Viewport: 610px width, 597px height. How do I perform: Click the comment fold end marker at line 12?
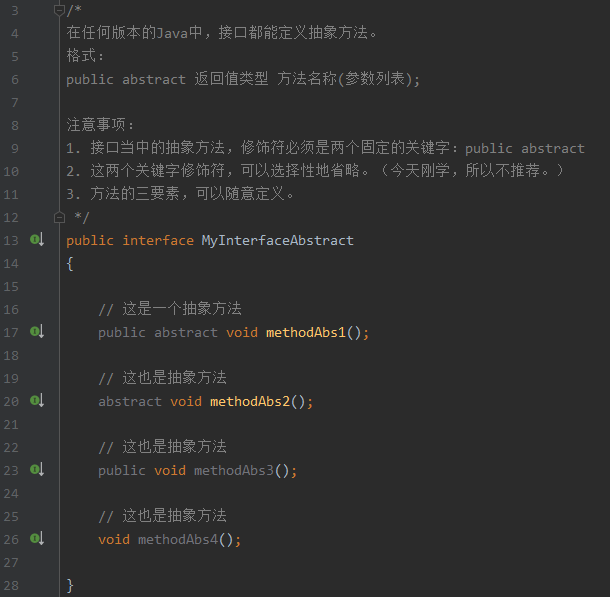(59, 217)
